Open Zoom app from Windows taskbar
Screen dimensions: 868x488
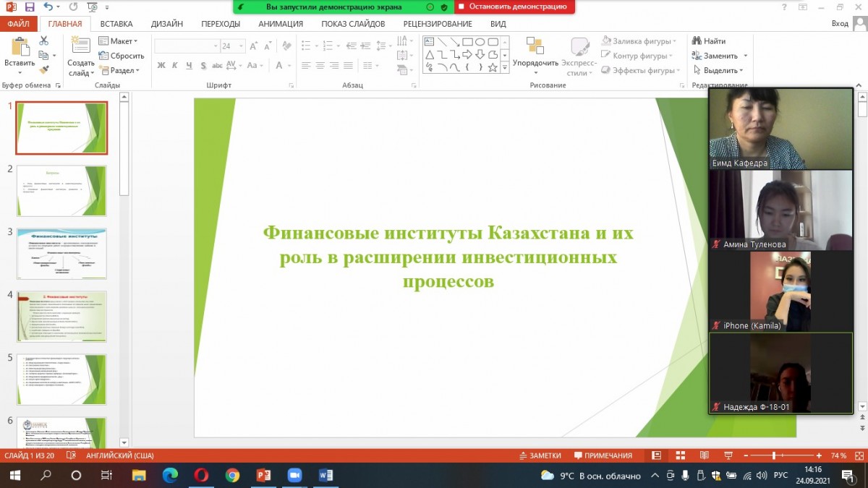294,476
